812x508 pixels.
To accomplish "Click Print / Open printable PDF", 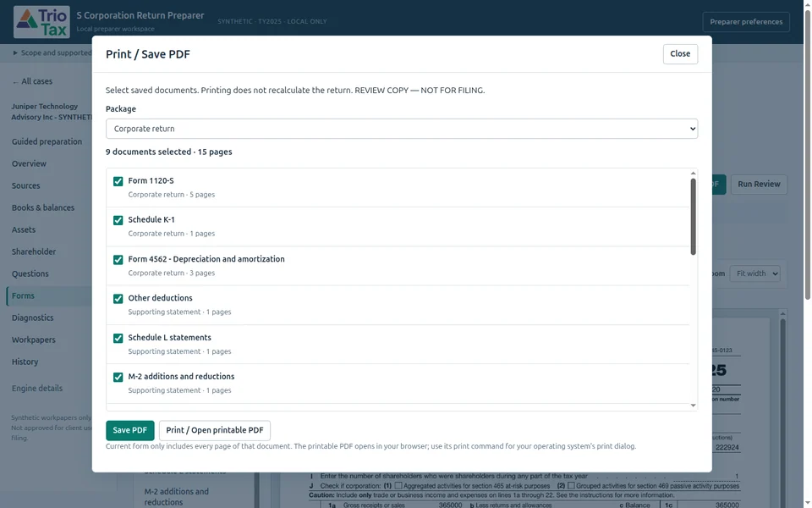I will [x=214, y=430].
